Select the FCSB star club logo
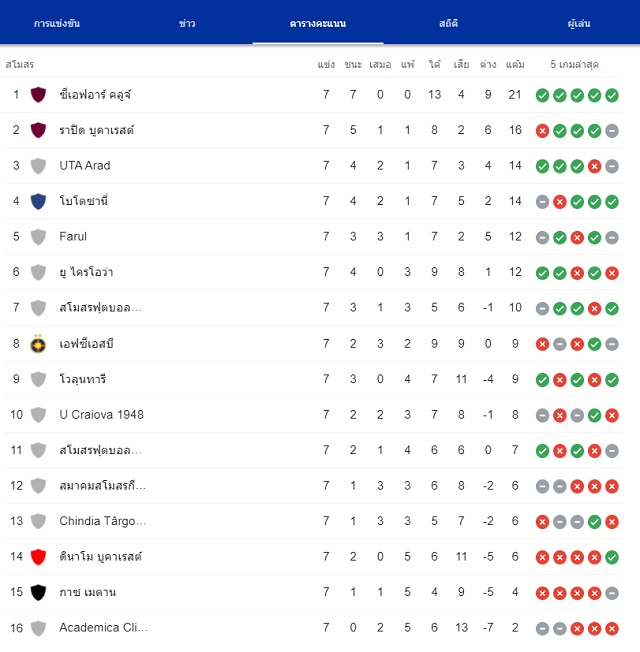 click(x=38, y=344)
